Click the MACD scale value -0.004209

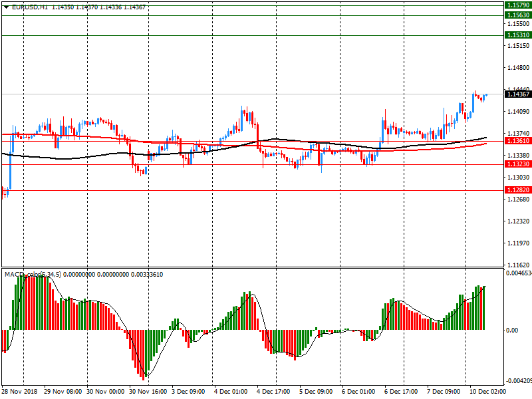[x=518, y=382]
